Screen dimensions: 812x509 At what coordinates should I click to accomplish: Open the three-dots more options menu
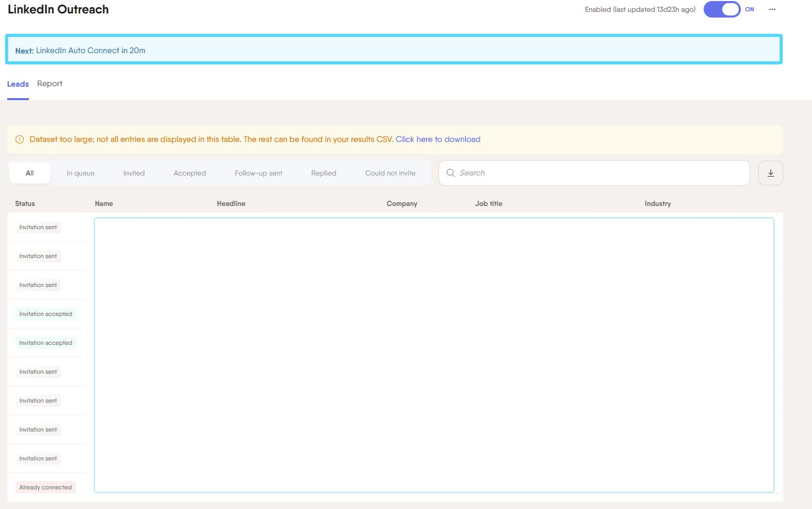[772, 9]
